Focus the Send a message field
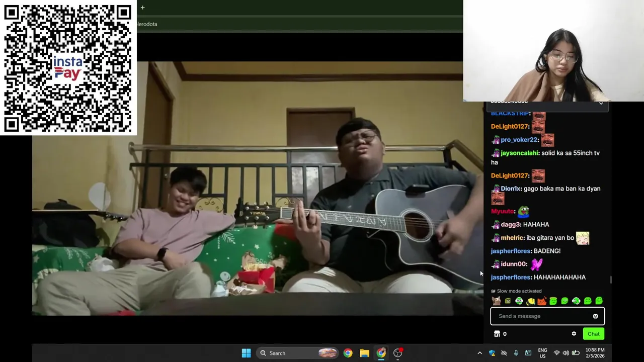 [x=547, y=316]
